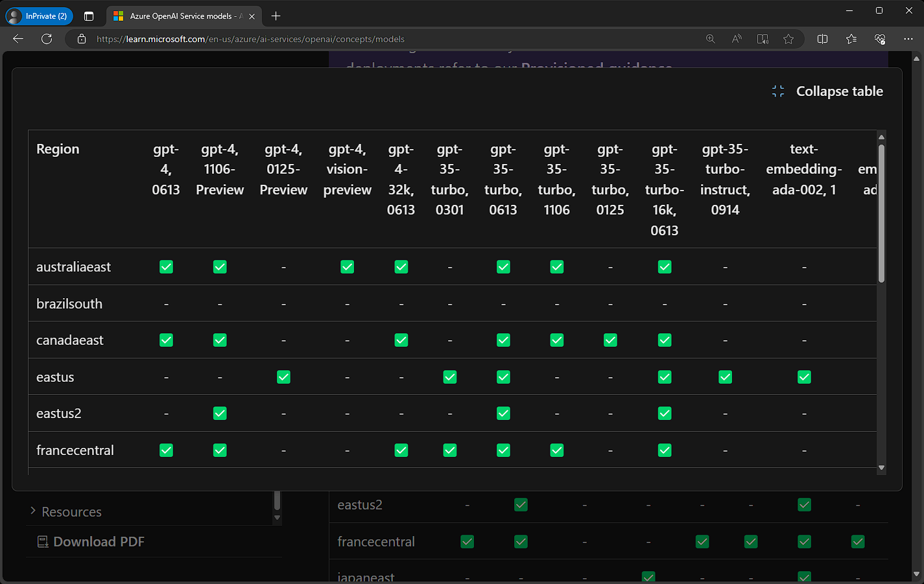Open the Favorites list icon
The width and height of the screenshot is (924, 584).
[x=851, y=39]
